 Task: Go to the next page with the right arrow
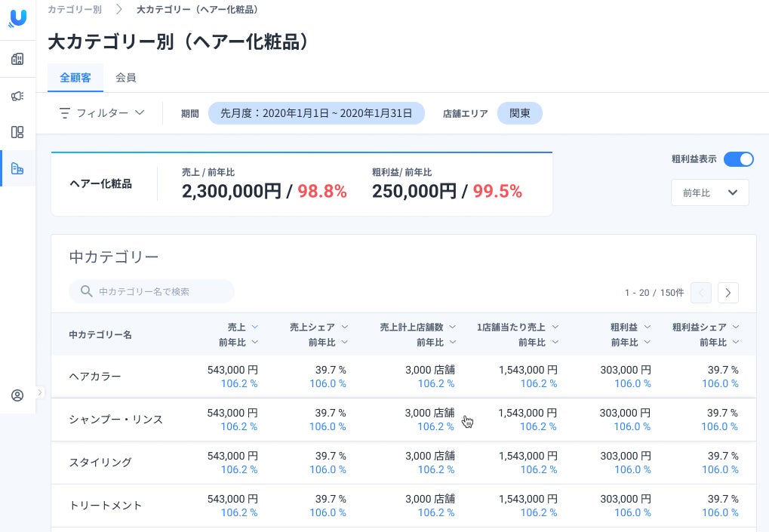coord(727,293)
